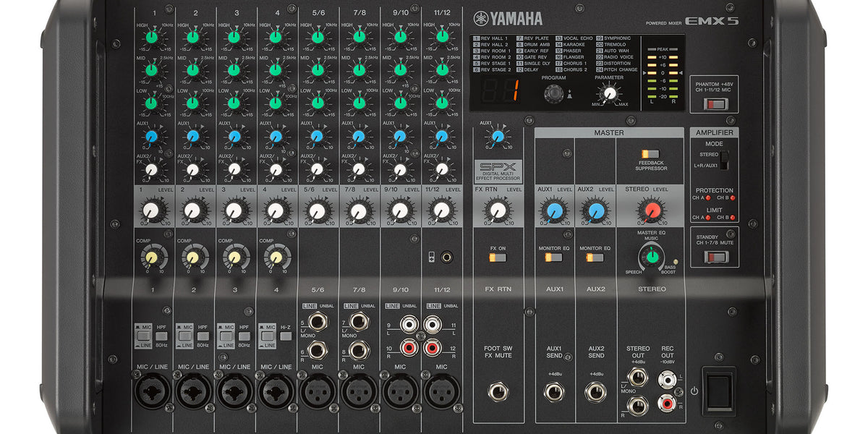Screen dimensions: 868x434
Task: Click the STEREO OUT R jack
Action: 637,405
